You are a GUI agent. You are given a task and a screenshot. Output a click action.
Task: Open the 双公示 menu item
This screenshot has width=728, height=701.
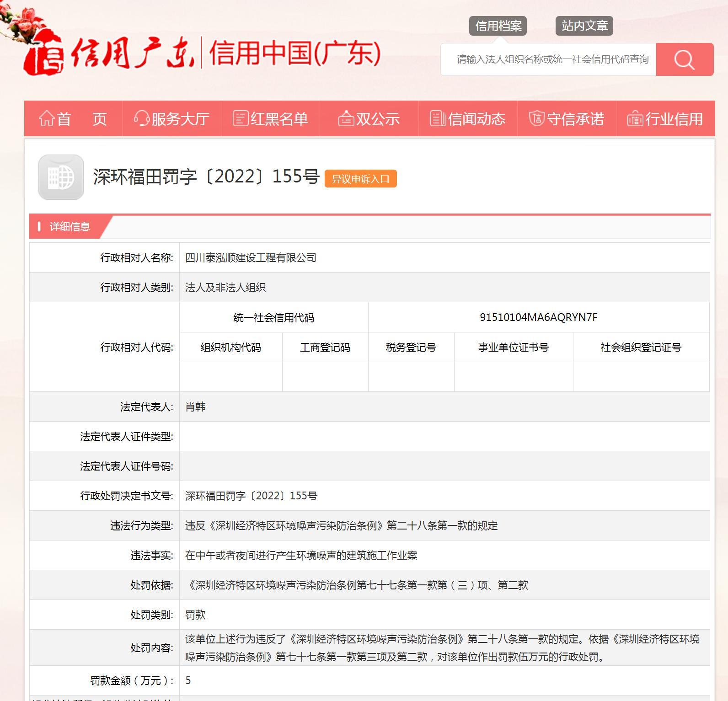(369, 119)
